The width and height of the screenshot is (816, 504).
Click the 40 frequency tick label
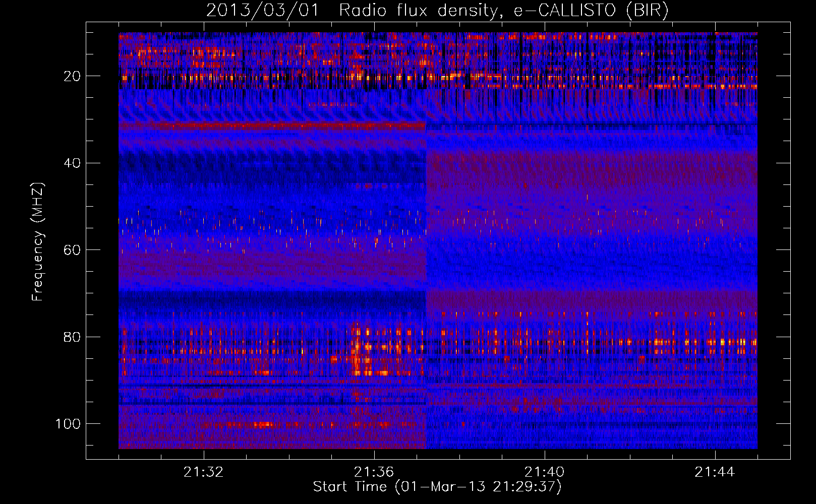tap(73, 163)
